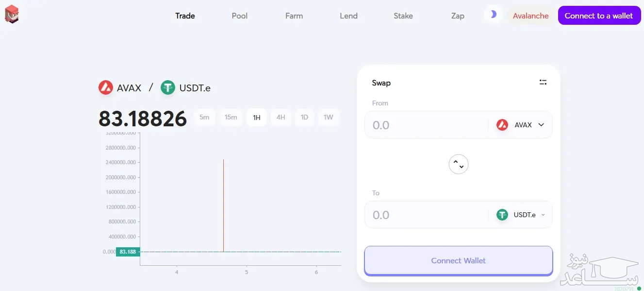The width and height of the screenshot is (644, 291).
Task: Click the AVAX logo in chart header
Action: coord(106,87)
